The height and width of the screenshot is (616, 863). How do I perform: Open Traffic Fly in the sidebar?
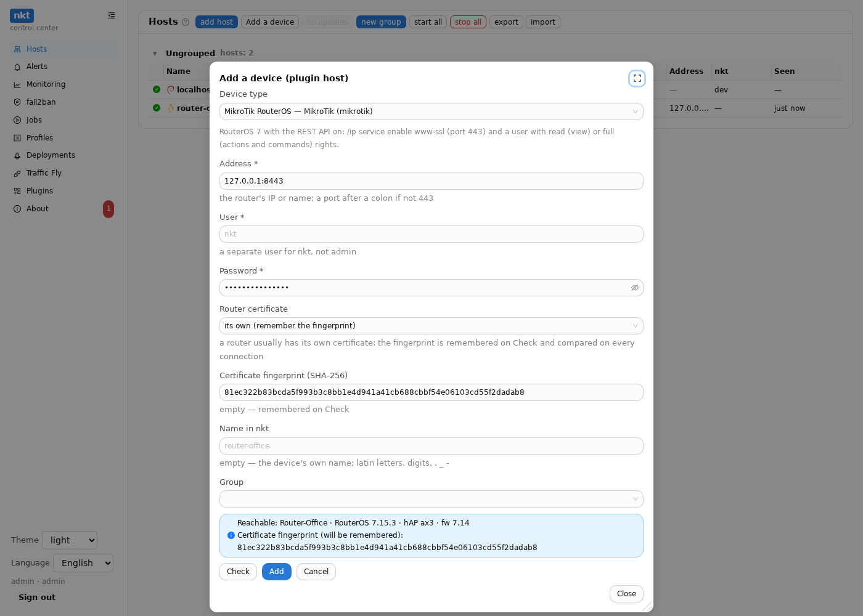pyautogui.click(x=63, y=173)
